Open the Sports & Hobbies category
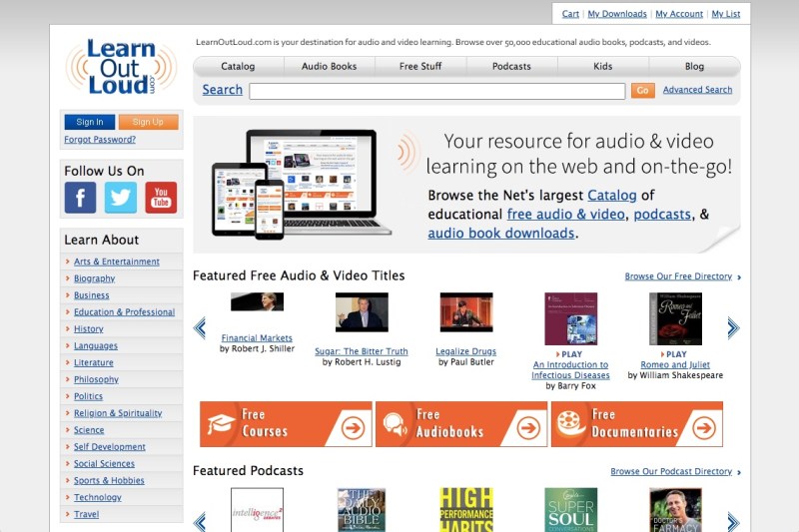Viewport: 799px width, 532px height. click(109, 480)
